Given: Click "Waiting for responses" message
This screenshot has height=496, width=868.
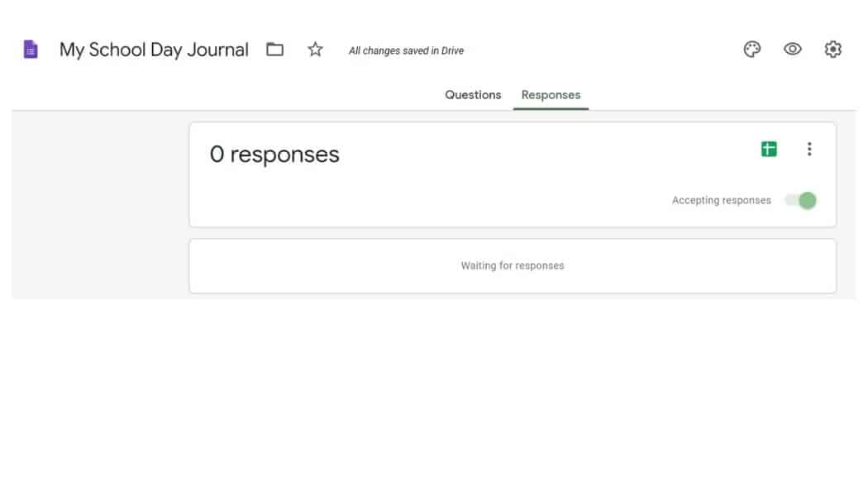Looking at the screenshot, I should point(513,265).
